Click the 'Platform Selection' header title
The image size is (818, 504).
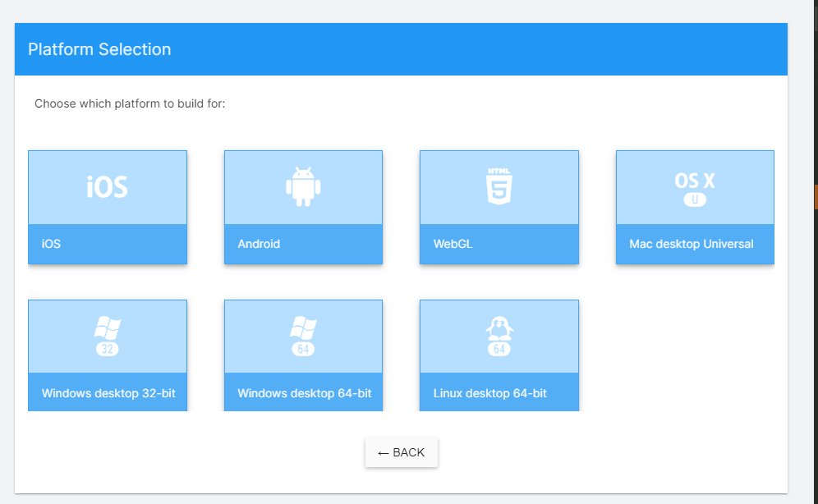point(99,49)
